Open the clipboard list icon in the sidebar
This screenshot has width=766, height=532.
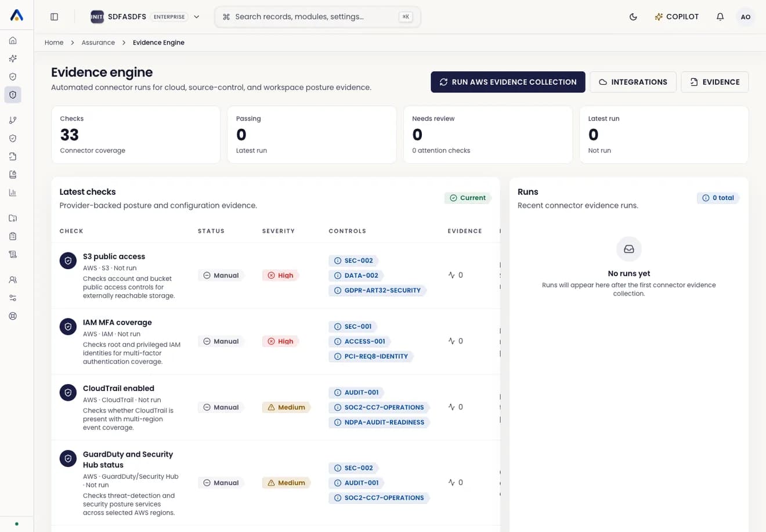tap(13, 236)
